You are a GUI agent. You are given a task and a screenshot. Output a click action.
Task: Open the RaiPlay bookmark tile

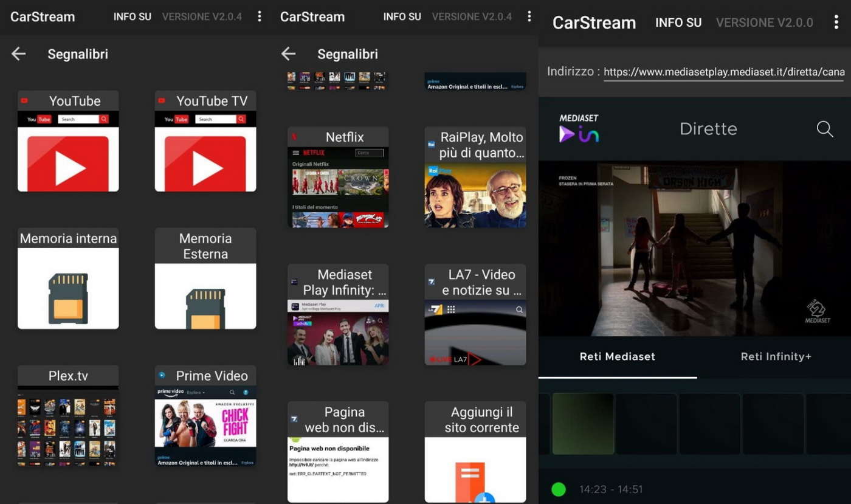click(475, 178)
